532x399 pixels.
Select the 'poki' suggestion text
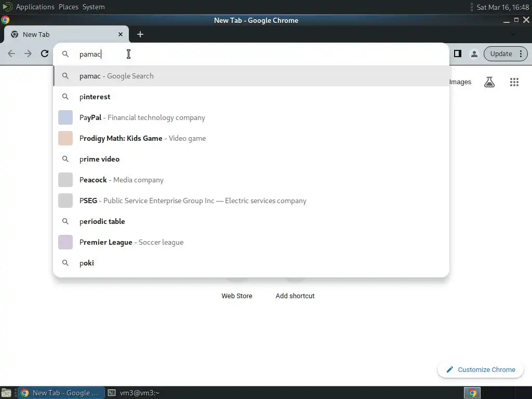click(x=87, y=263)
